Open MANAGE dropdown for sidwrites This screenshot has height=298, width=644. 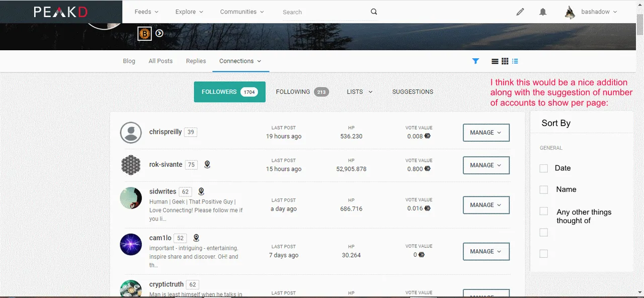pos(486,205)
